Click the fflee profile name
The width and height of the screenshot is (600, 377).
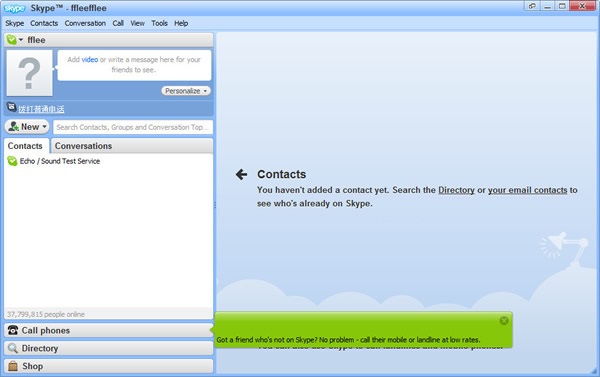tap(36, 40)
